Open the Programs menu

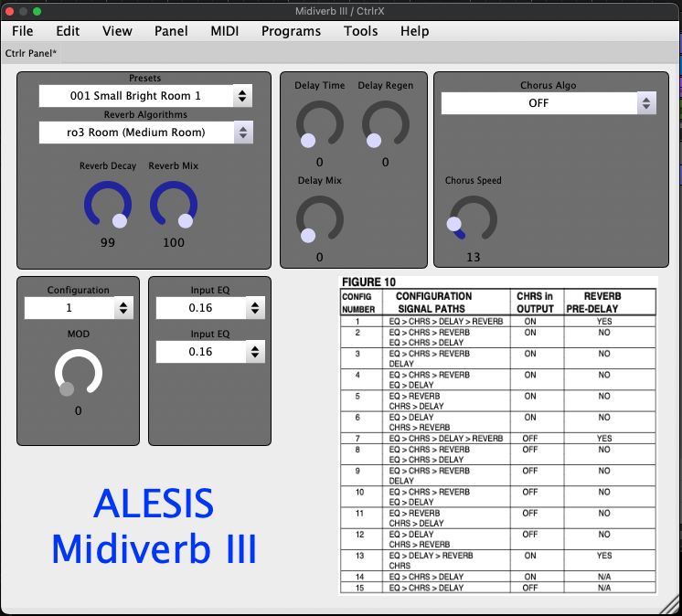coord(291,31)
